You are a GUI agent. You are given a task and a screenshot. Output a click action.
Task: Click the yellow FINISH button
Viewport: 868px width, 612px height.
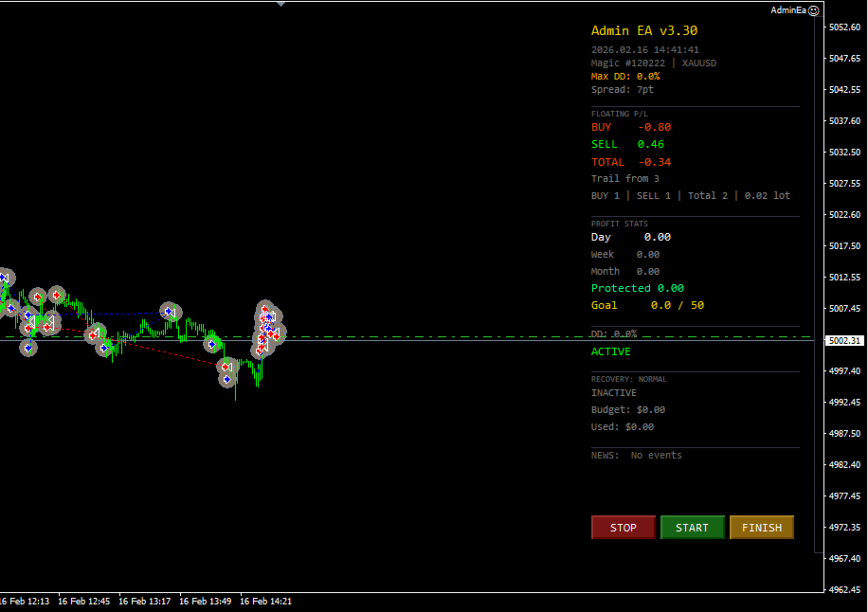point(762,528)
